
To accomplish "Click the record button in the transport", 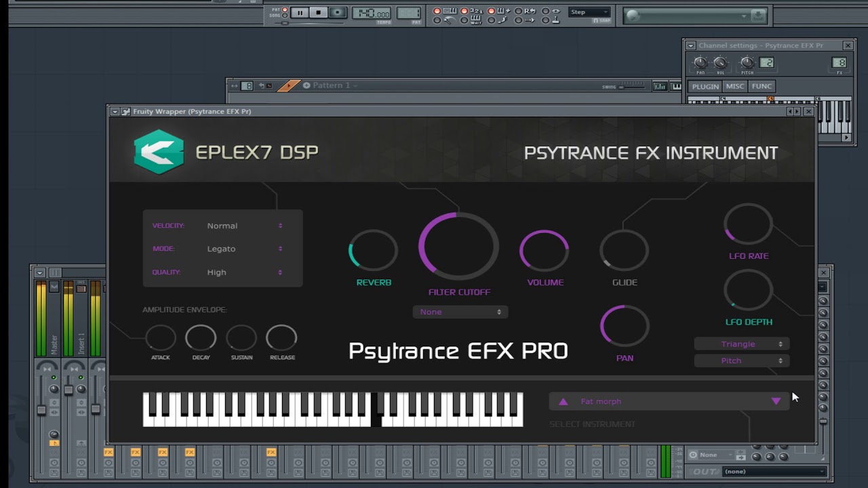I will pyautogui.click(x=338, y=13).
